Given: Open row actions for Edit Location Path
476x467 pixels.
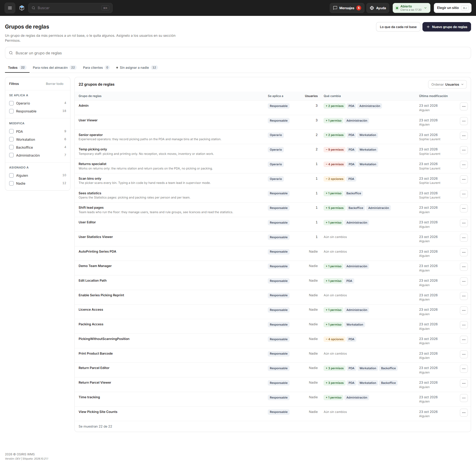Looking at the screenshot, I should [464, 281].
